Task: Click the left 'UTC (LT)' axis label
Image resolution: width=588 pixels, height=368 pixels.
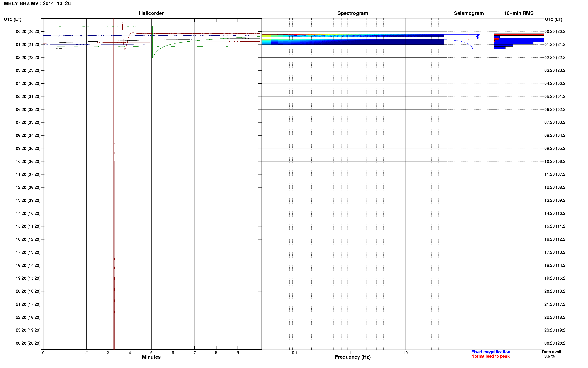Action: point(13,19)
